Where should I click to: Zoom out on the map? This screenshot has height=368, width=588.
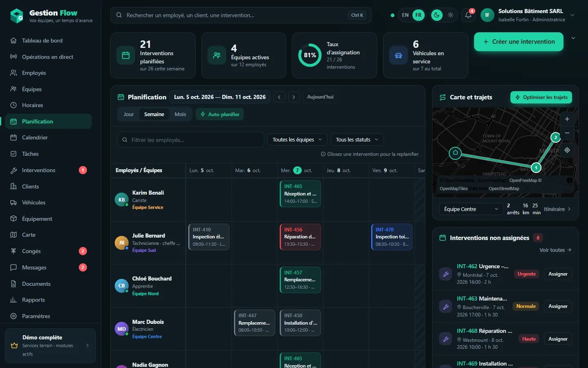[567, 133]
